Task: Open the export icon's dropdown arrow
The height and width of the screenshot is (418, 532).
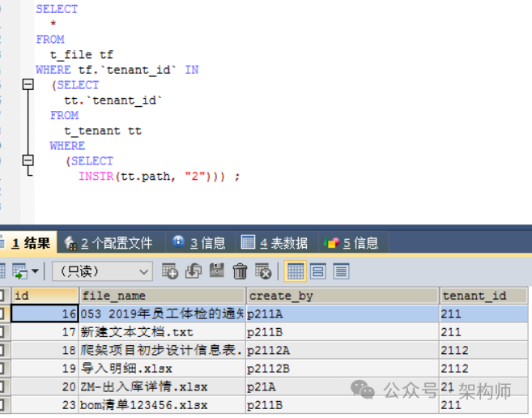Action: [35, 271]
